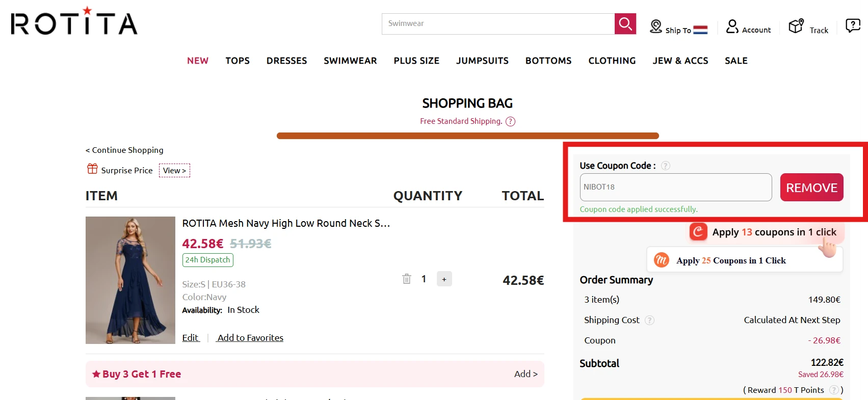
Task: Open the Account profile icon
Action: 732,26
